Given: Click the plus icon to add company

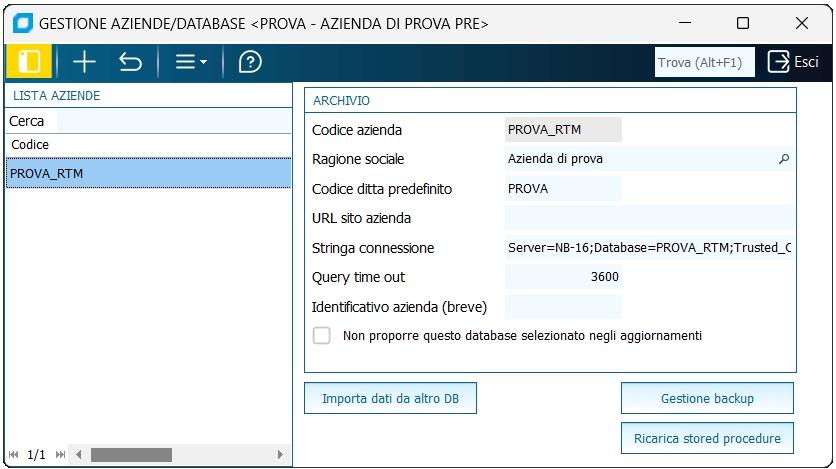Looking at the screenshot, I should click(85, 62).
